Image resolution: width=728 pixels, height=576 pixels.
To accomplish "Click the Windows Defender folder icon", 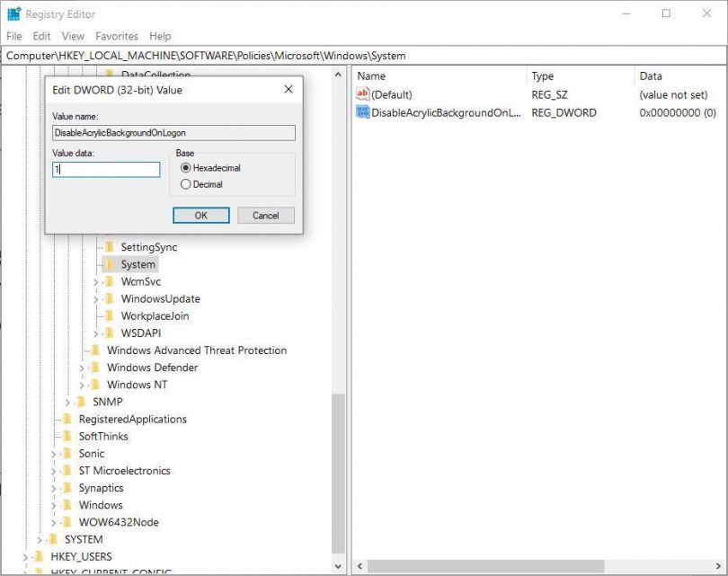I will coord(98,368).
